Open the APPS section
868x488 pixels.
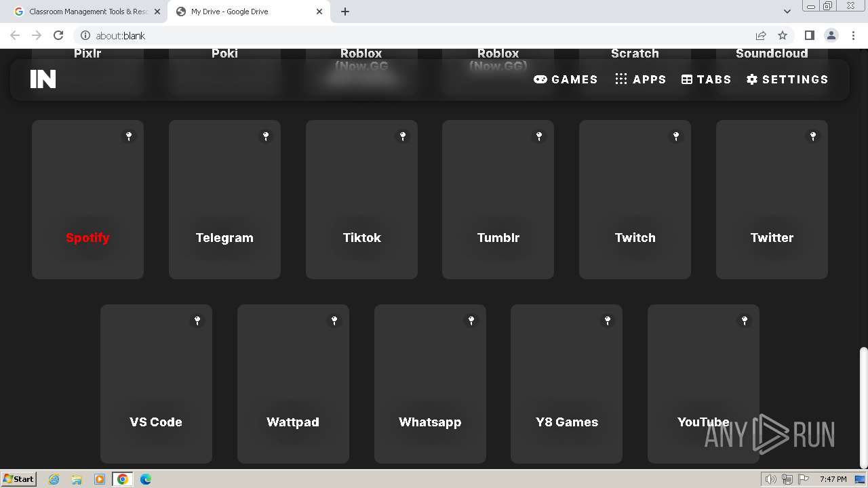coord(640,79)
